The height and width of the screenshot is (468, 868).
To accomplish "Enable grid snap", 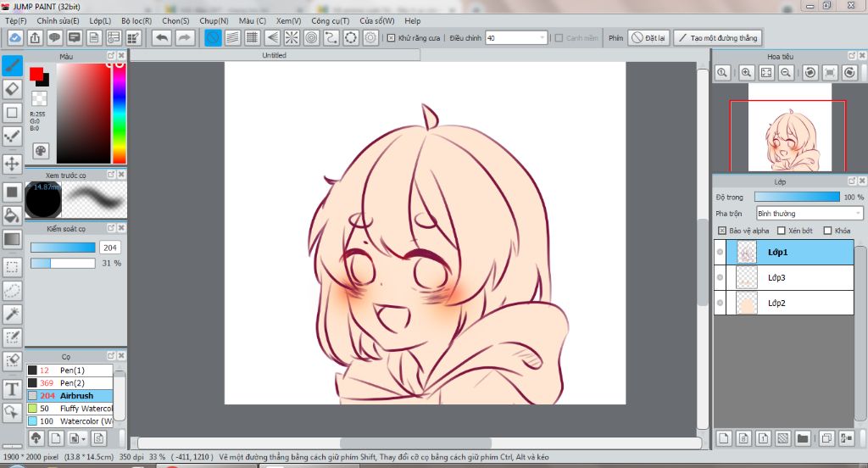I will click(252, 37).
